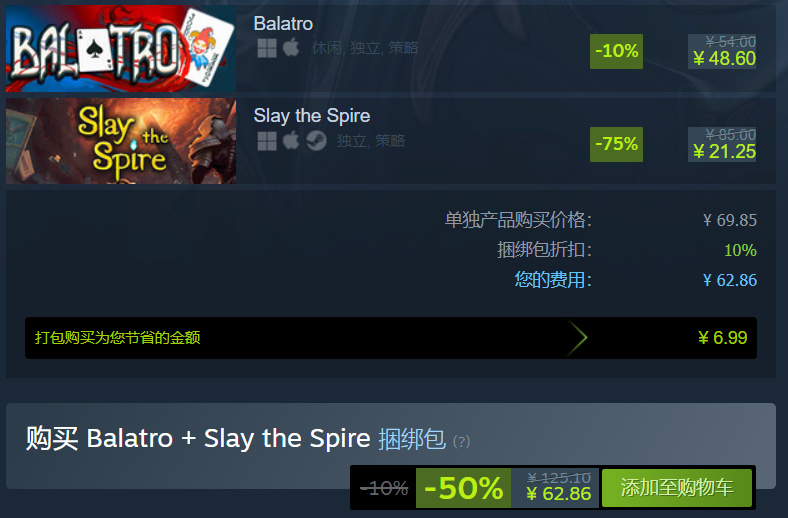Click the (?) bundle help icon

[461, 442]
